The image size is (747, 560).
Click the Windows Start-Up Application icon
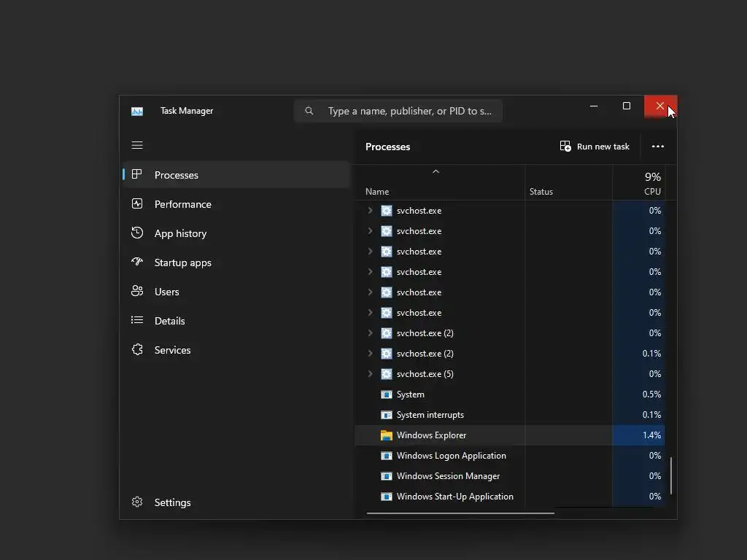pos(387,497)
